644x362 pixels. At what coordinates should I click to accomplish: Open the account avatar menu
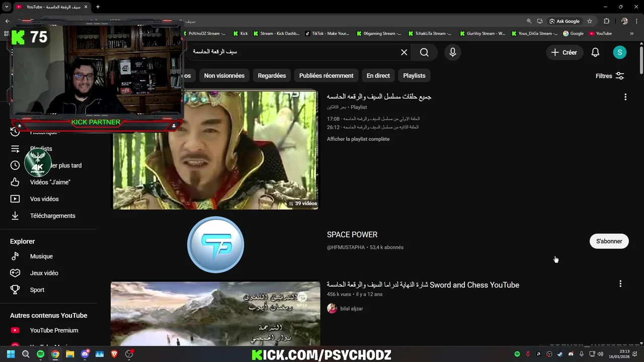(619, 52)
